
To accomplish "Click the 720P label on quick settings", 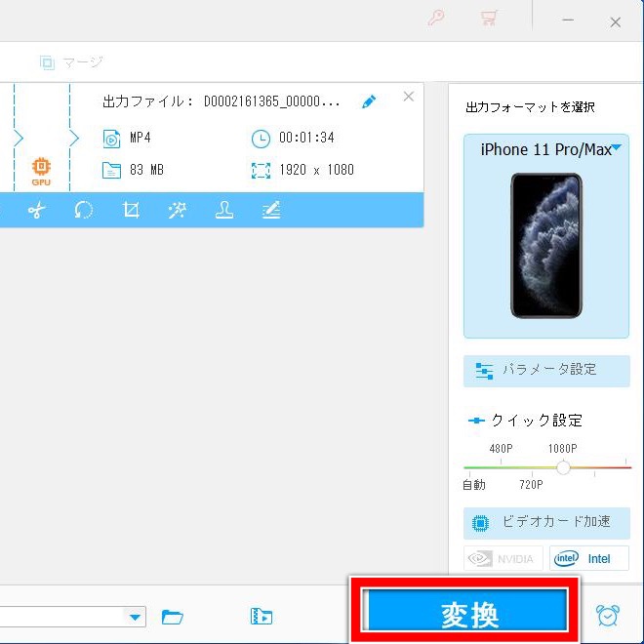I will (x=531, y=485).
